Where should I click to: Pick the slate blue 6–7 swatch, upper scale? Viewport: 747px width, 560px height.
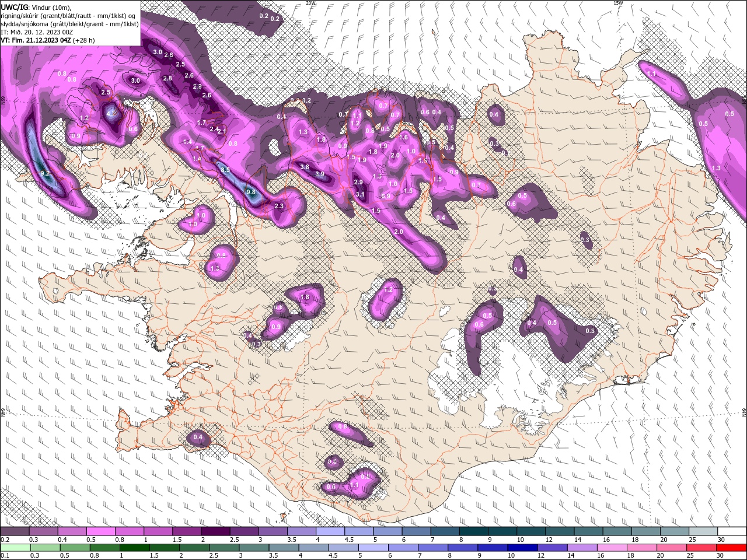[x=416, y=531]
